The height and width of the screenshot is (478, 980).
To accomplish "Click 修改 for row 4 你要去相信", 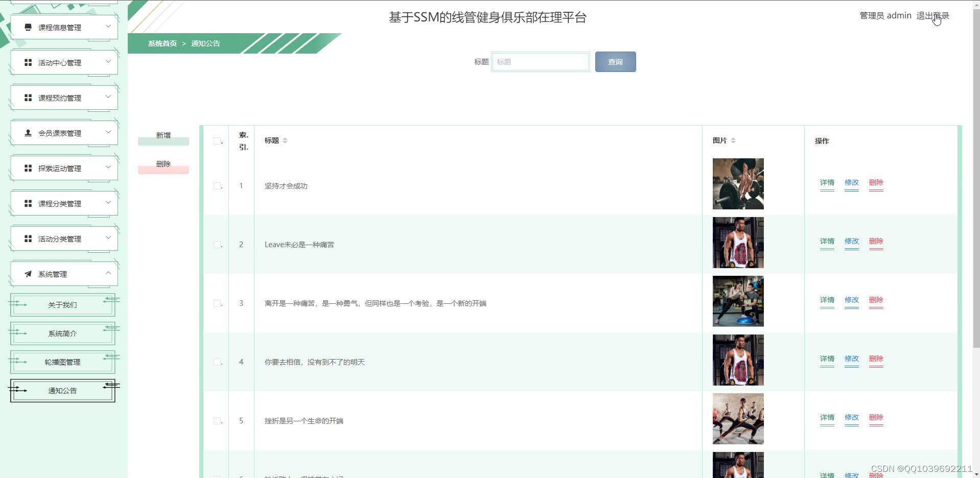I will click(x=852, y=359).
